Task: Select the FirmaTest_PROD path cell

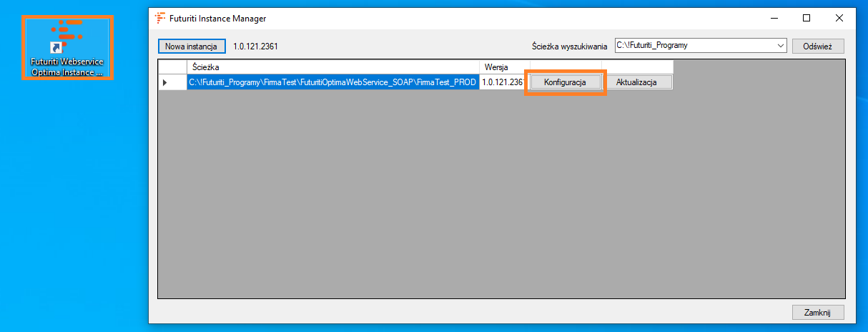Action: (332, 82)
